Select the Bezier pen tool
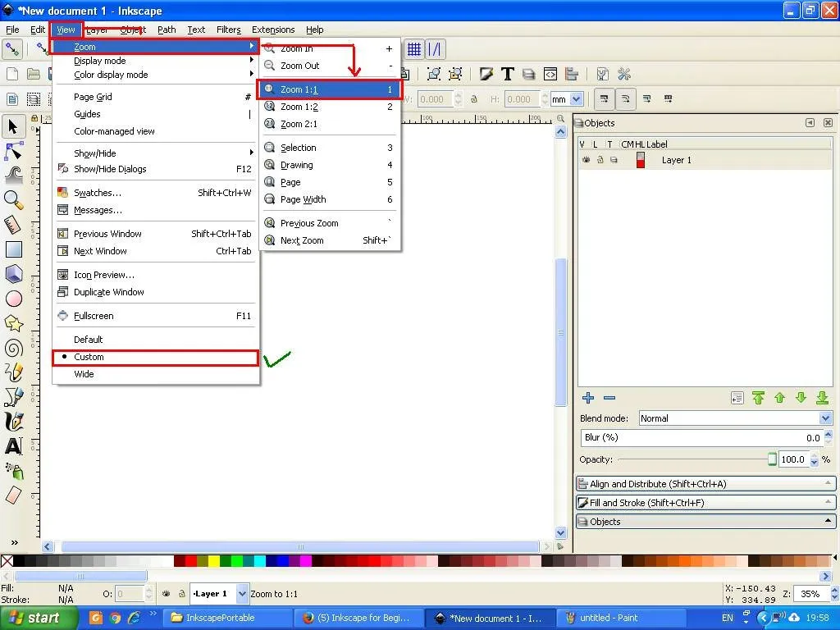This screenshot has height=630, width=840. pos(13,397)
